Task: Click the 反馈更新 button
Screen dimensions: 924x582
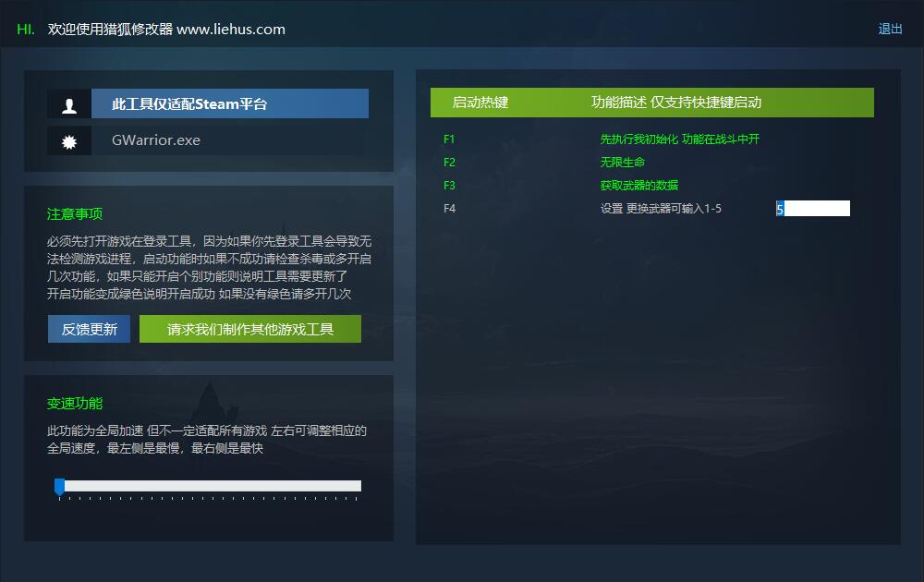Action: click(89, 329)
